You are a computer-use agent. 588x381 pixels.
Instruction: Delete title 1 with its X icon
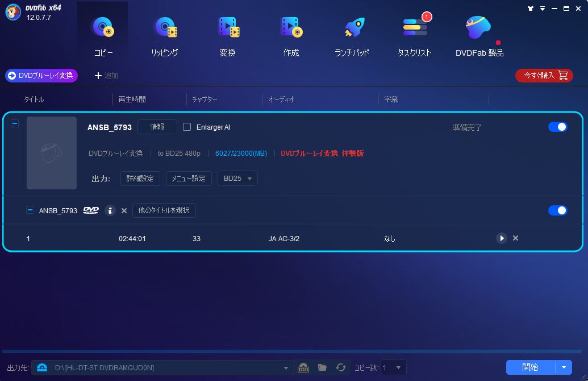click(516, 238)
